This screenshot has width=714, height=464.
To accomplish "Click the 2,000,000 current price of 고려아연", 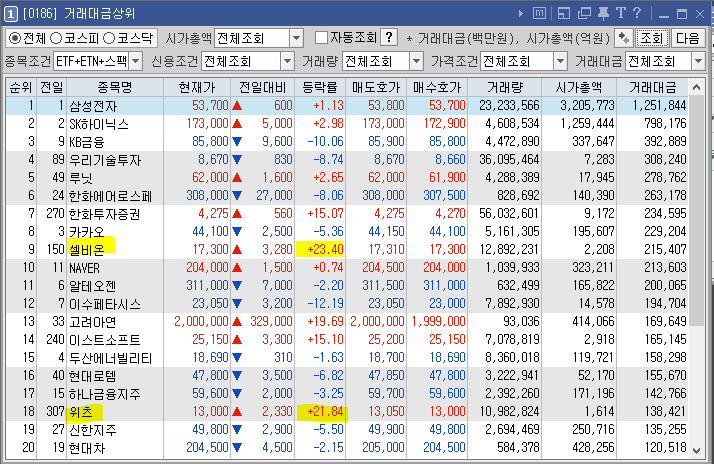I will click(x=201, y=321).
